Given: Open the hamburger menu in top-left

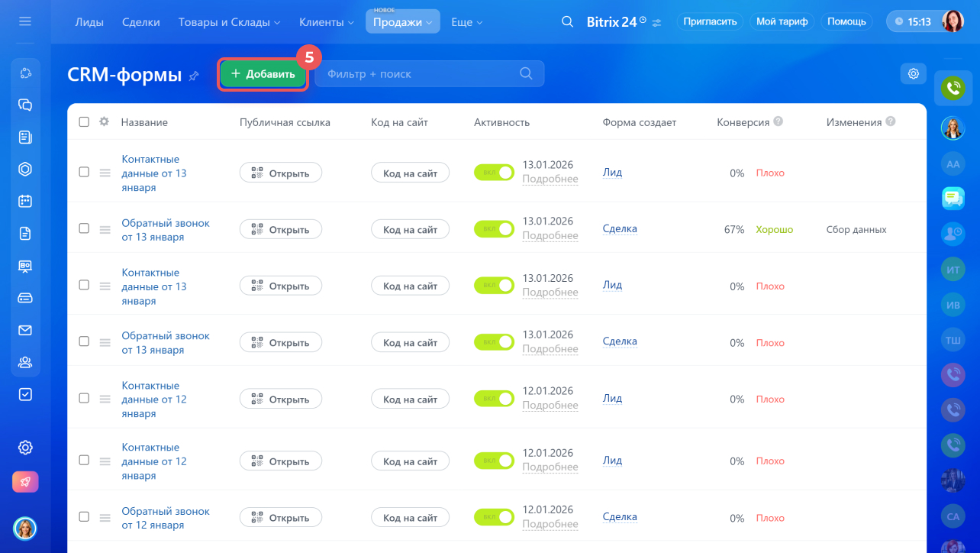Looking at the screenshot, I should 25,21.
